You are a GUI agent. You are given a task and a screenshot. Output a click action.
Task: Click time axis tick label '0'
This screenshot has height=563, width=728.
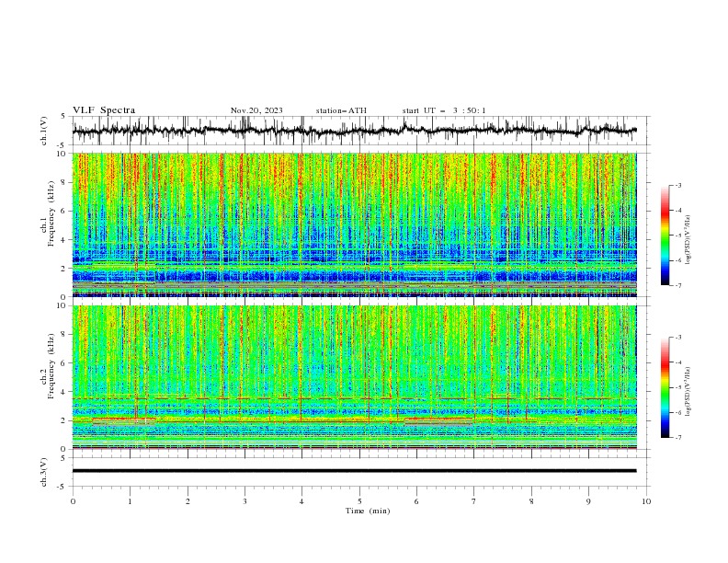[73, 501]
